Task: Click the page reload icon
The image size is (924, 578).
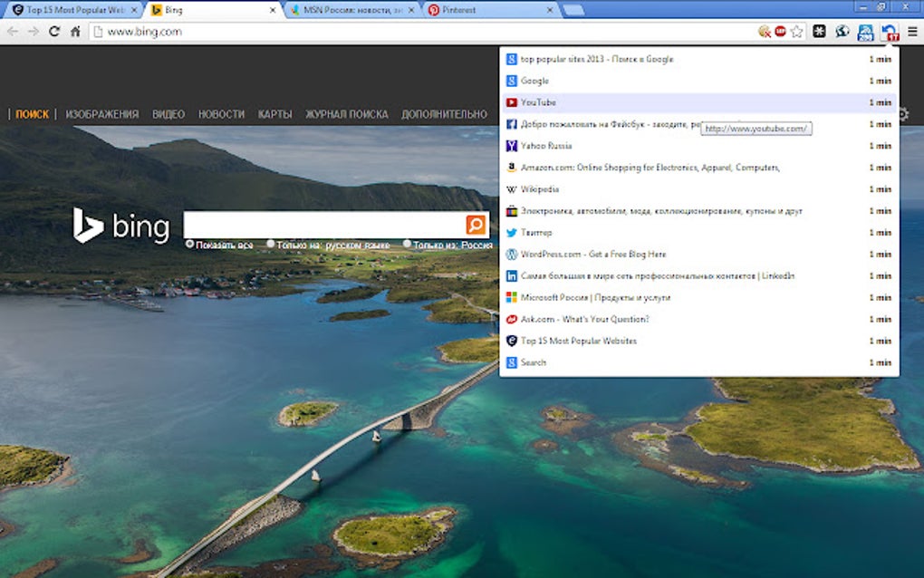Action: coord(54,30)
